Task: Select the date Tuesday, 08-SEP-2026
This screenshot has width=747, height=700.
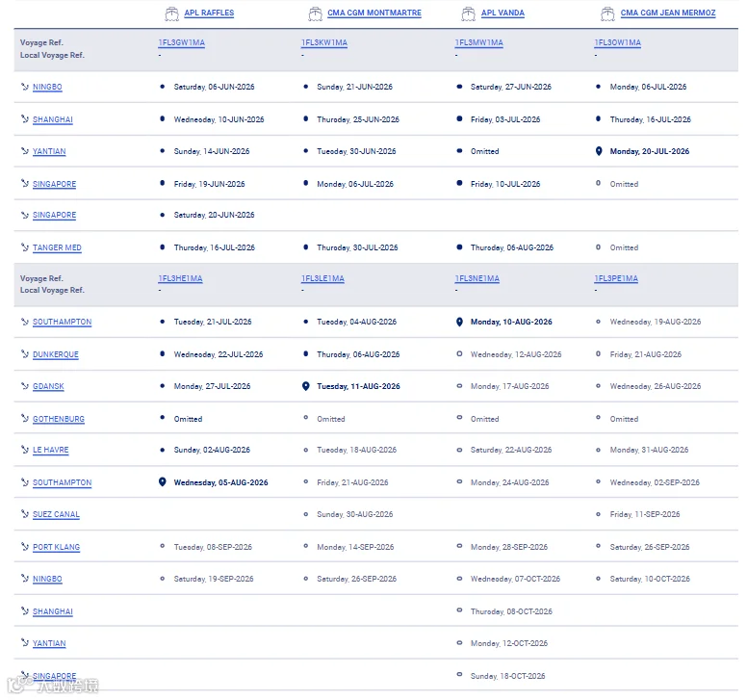Action: tap(213, 547)
